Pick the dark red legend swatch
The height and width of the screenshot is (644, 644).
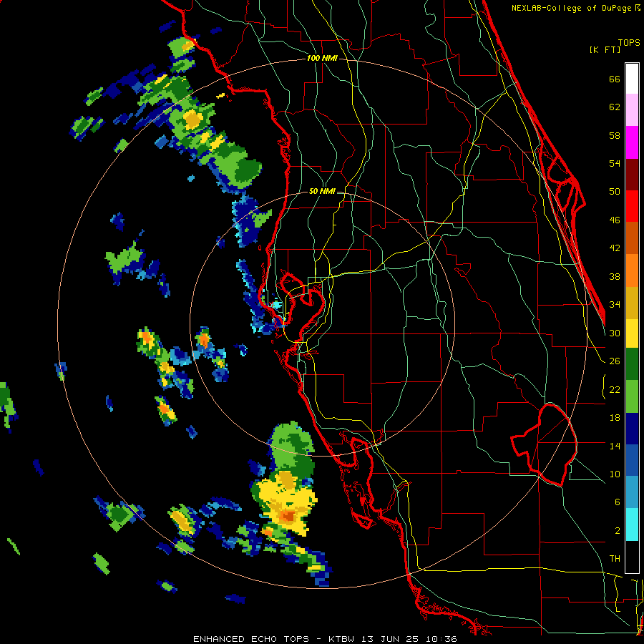[632, 175]
